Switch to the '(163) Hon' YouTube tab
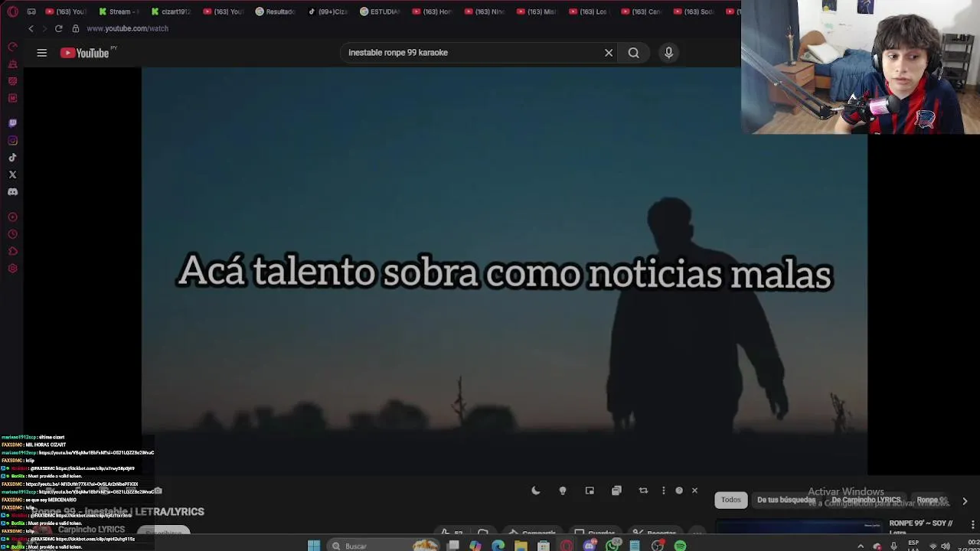The width and height of the screenshot is (980, 551). (x=433, y=11)
